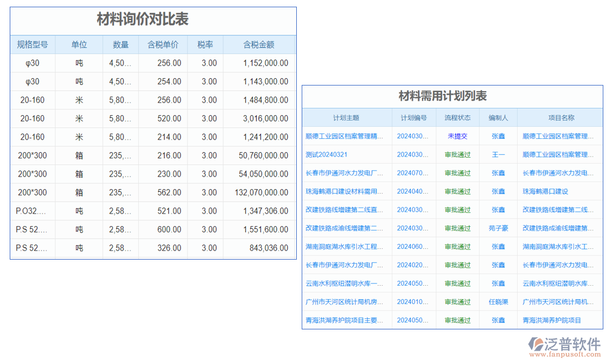Open the 珠海鹤港口建设材料需用 plan link
The image size is (607, 364).
pos(345,192)
